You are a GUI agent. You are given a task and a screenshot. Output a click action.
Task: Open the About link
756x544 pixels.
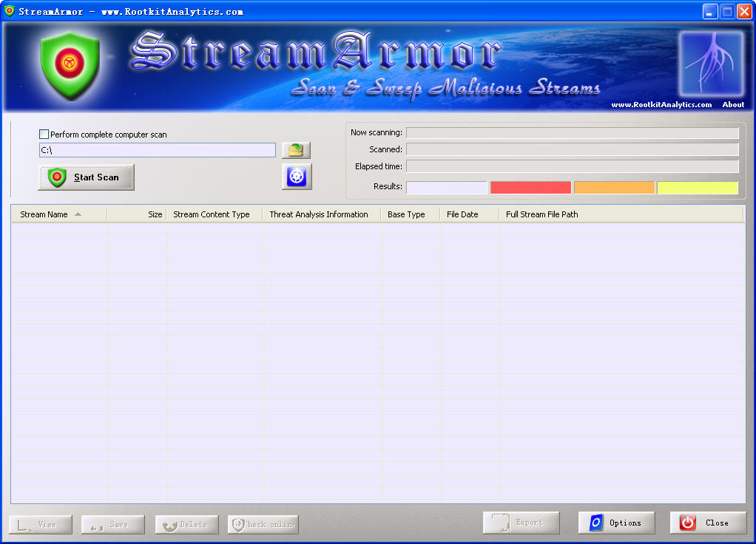733,104
